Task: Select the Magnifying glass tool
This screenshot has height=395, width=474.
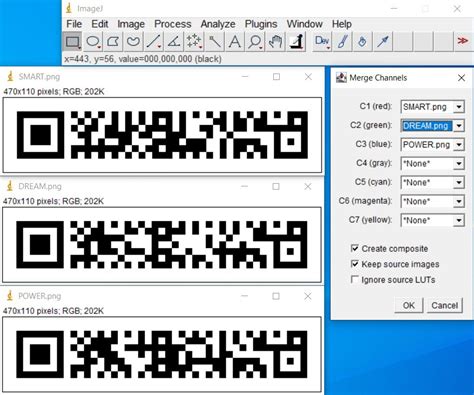Action: [255, 42]
